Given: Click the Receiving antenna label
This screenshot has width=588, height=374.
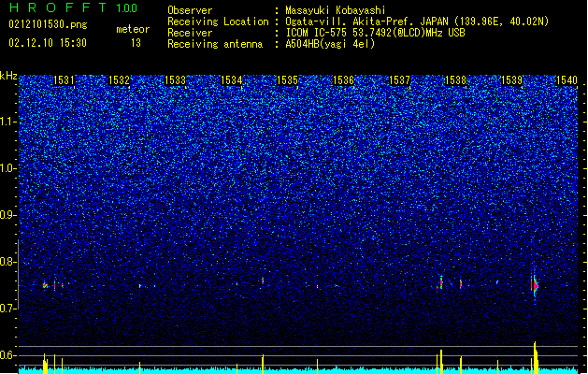Looking at the screenshot, I should pos(215,44).
